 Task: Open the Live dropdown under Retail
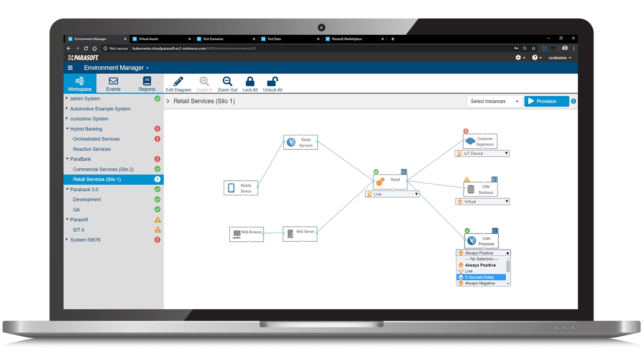pos(392,194)
